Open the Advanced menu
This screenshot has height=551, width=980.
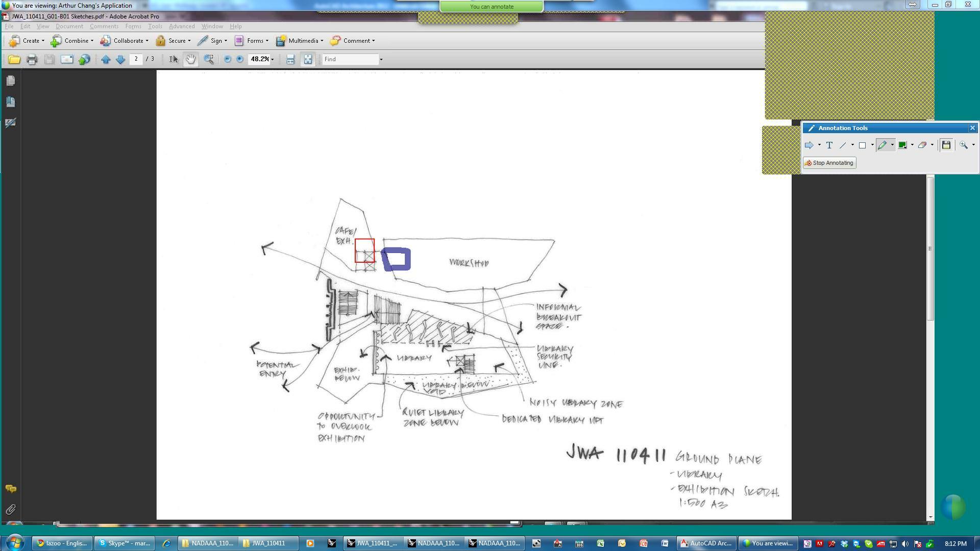click(182, 27)
